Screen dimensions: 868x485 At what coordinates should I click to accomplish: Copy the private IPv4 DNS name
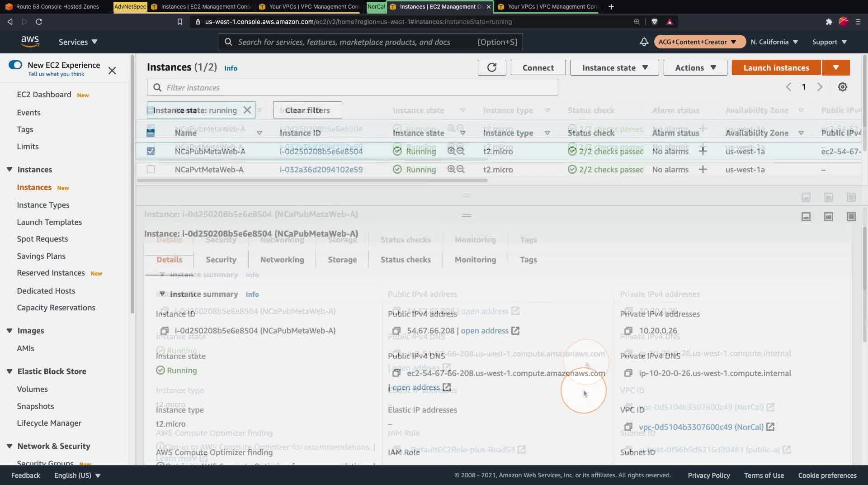628,373
